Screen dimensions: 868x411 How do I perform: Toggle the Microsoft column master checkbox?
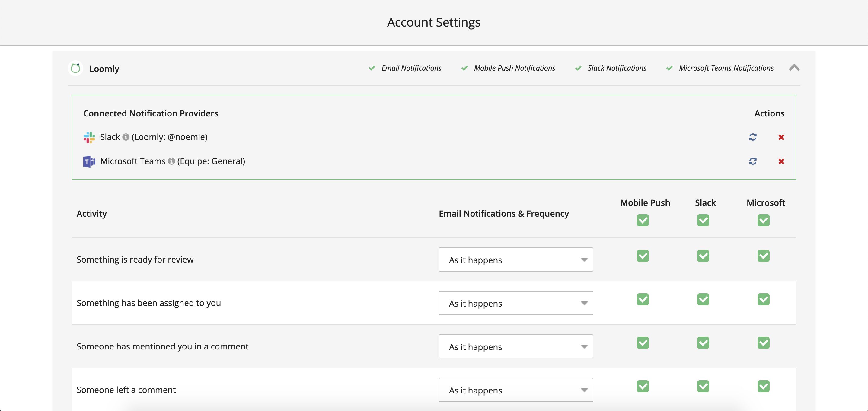pyautogui.click(x=764, y=220)
